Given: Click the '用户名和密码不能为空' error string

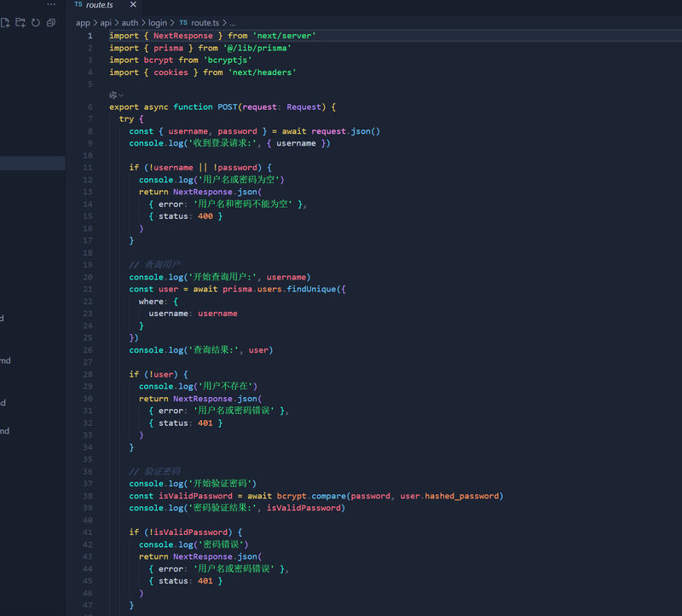Looking at the screenshot, I should click(x=242, y=204).
